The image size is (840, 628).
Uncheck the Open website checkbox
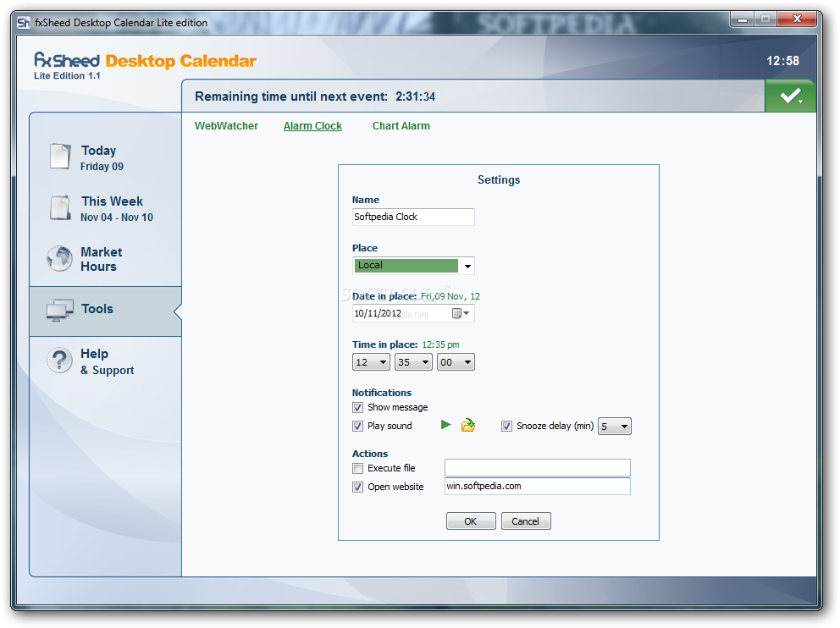[x=358, y=488]
